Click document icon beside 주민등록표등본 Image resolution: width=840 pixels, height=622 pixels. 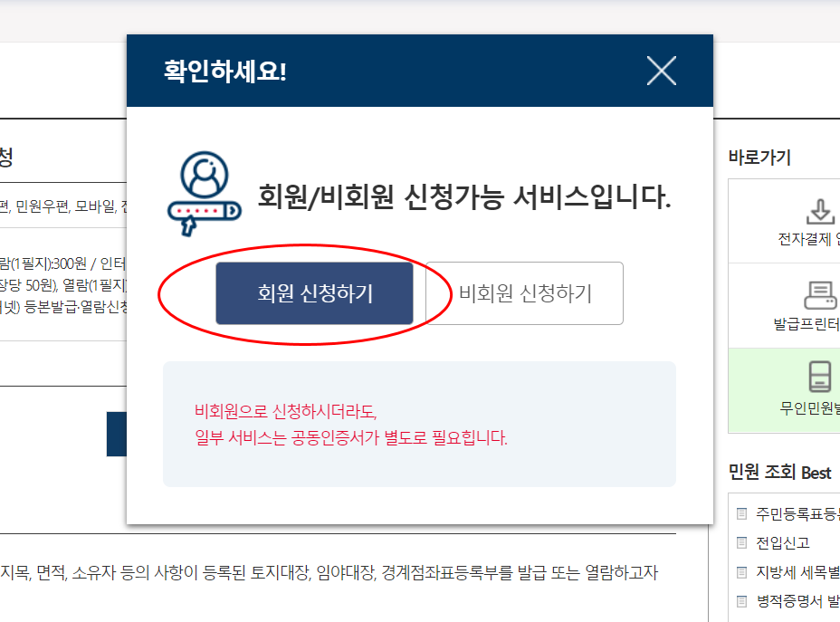click(741, 513)
